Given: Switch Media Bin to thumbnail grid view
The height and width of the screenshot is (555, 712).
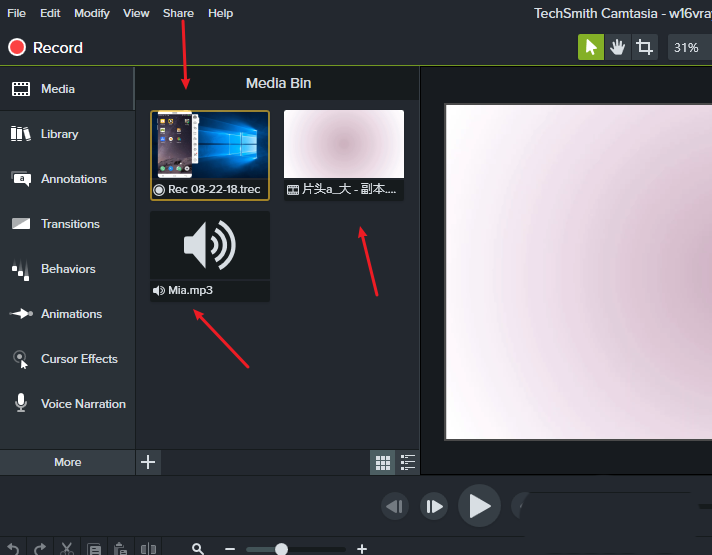Looking at the screenshot, I should [382, 462].
